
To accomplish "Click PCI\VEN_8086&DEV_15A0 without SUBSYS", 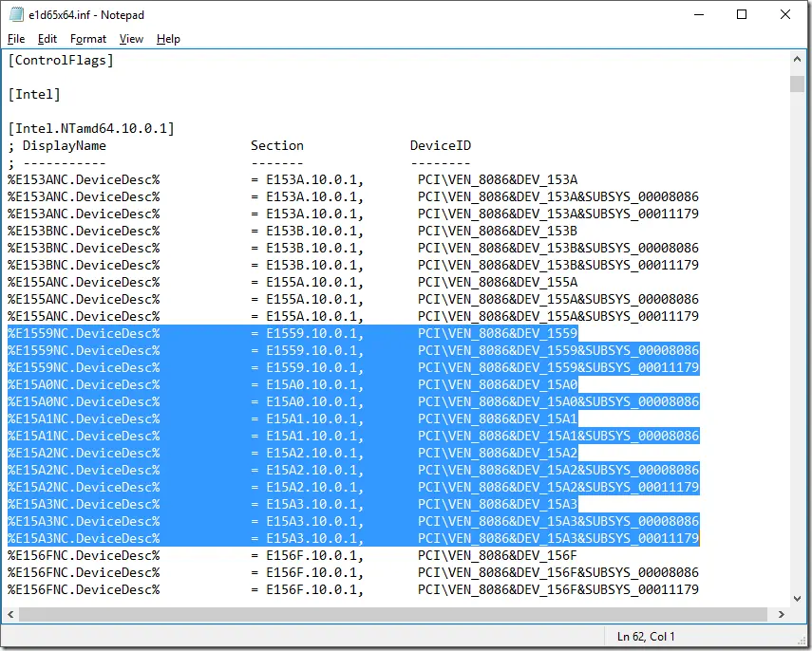I will (x=498, y=384).
